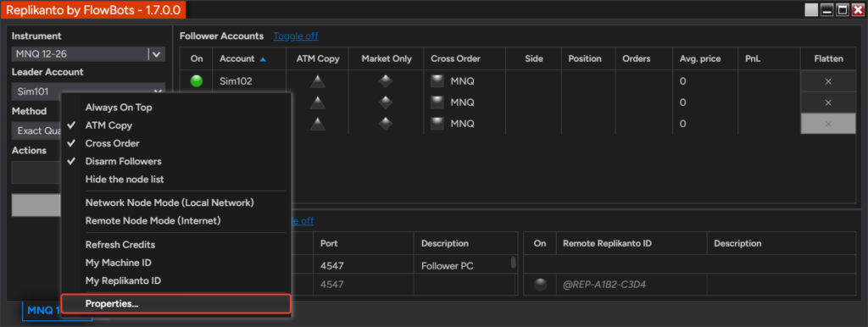The image size is (868, 327).
Task: Toggle ATM Copy triangle in Sim102 row
Action: [x=317, y=81]
